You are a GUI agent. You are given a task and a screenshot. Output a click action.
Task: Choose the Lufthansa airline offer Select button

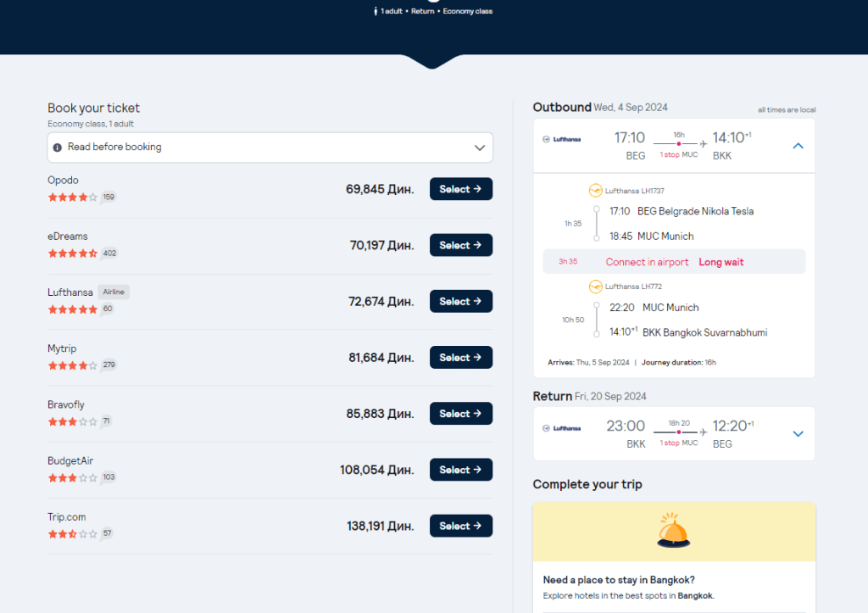tap(460, 301)
